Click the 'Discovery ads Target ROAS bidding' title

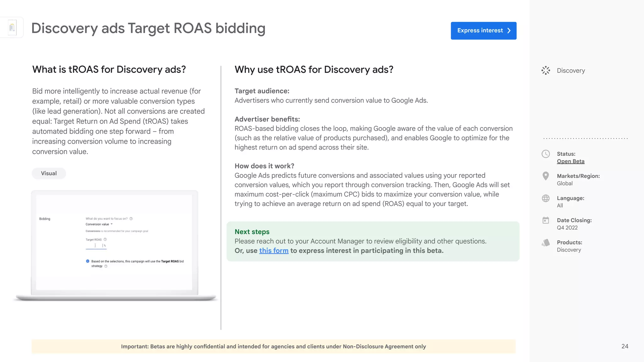(148, 28)
